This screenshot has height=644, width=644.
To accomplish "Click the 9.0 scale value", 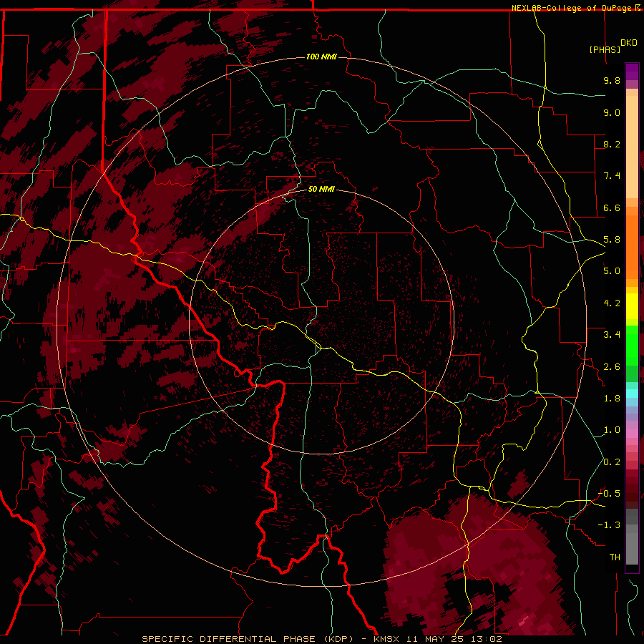I will tap(612, 112).
